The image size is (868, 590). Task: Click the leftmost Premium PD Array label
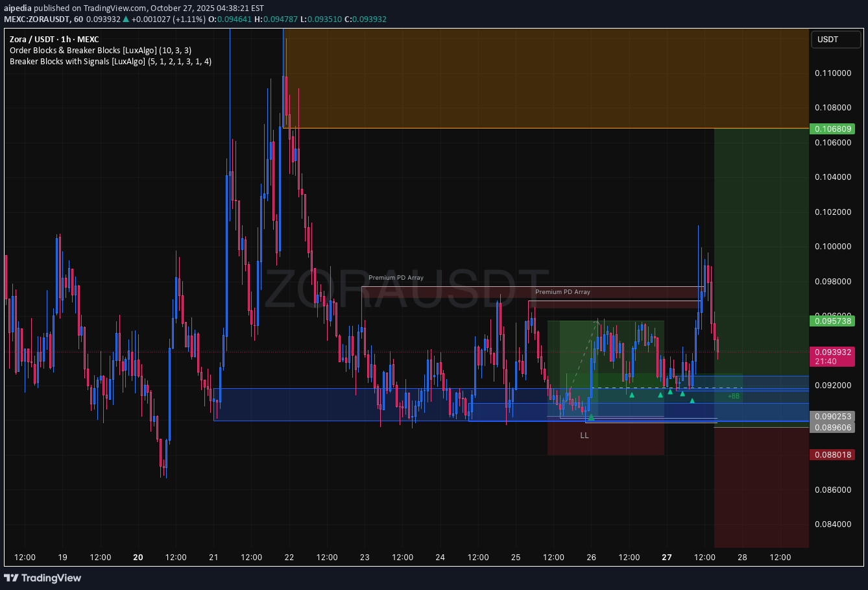click(x=396, y=278)
